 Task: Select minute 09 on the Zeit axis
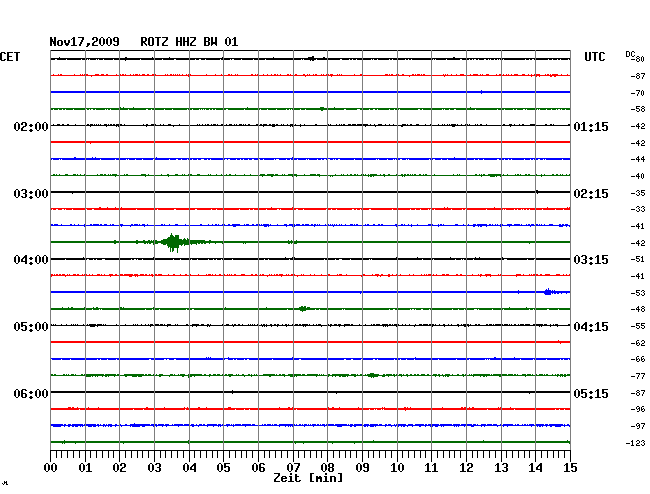362,467
